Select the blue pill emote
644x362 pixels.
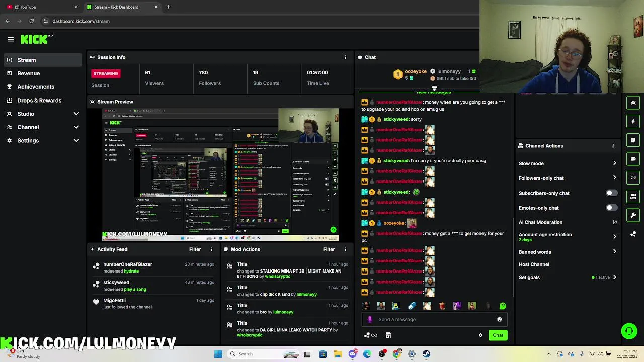[412, 306]
